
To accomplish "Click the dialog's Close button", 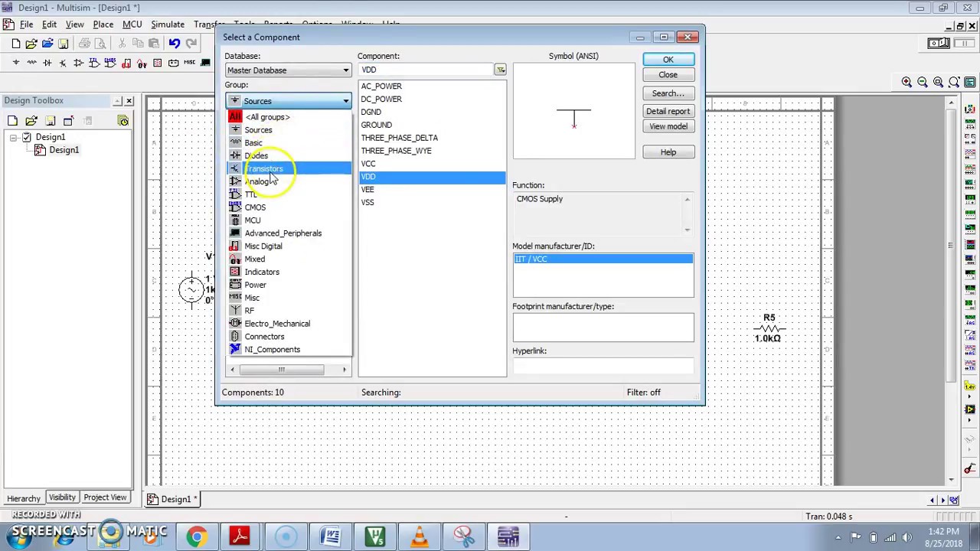I will [x=668, y=75].
